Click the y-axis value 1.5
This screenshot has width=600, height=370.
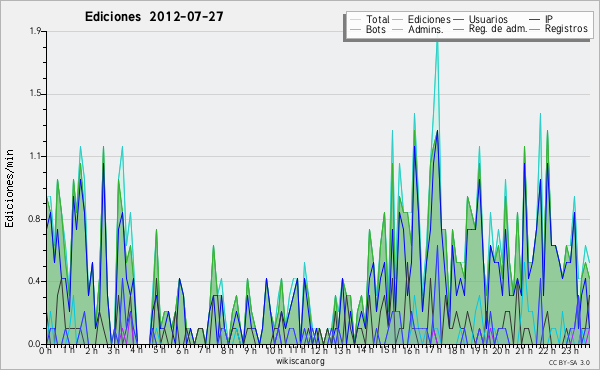pos(35,94)
